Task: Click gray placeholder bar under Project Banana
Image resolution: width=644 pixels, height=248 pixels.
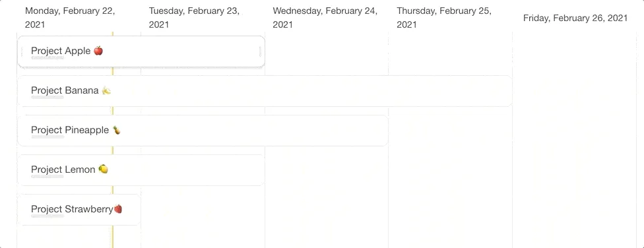Action: 48,98
